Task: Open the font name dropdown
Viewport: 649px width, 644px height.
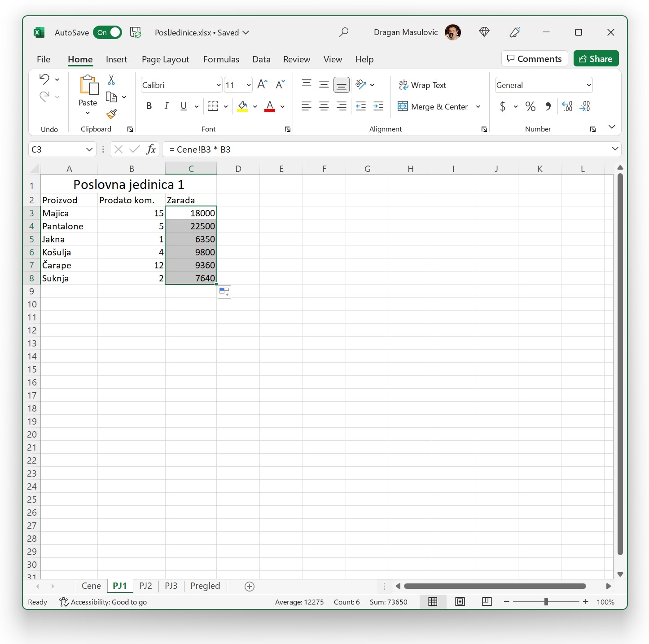Action: [219, 85]
